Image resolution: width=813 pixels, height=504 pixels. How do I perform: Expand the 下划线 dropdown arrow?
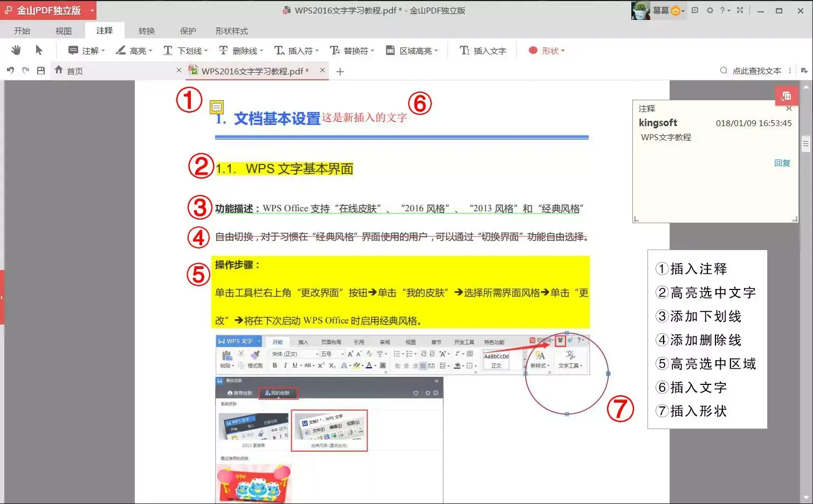pos(206,51)
